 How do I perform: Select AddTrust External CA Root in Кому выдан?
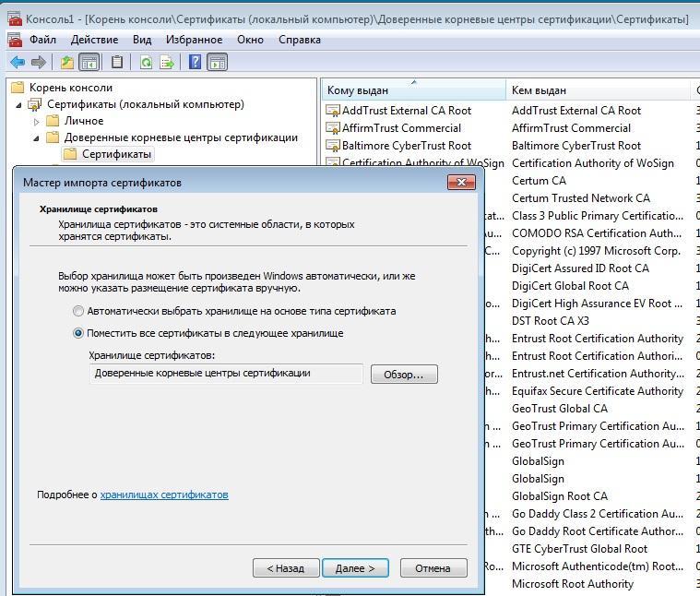click(406, 111)
